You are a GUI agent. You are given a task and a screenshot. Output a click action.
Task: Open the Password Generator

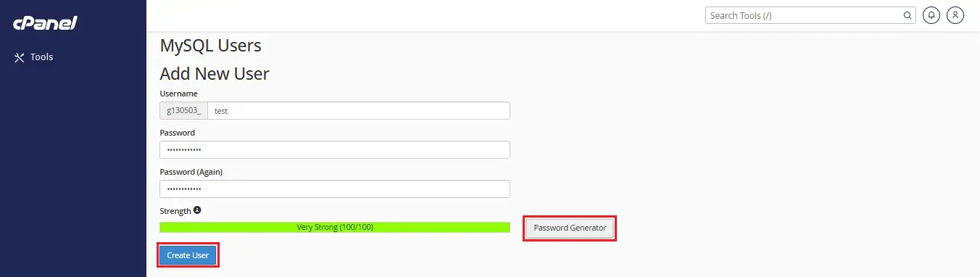pos(570,228)
